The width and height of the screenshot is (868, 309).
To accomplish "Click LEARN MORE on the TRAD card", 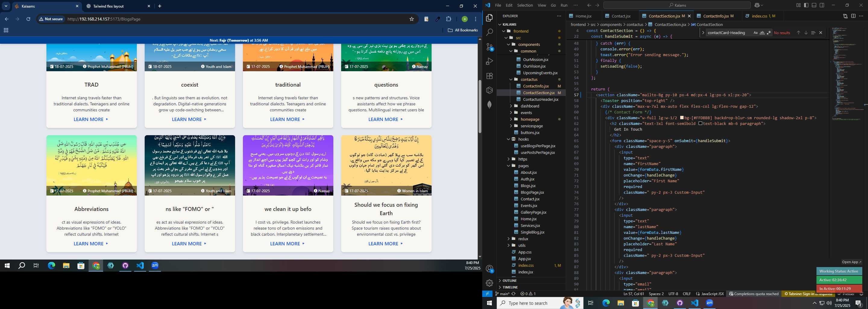I will (x=91, y=119).
